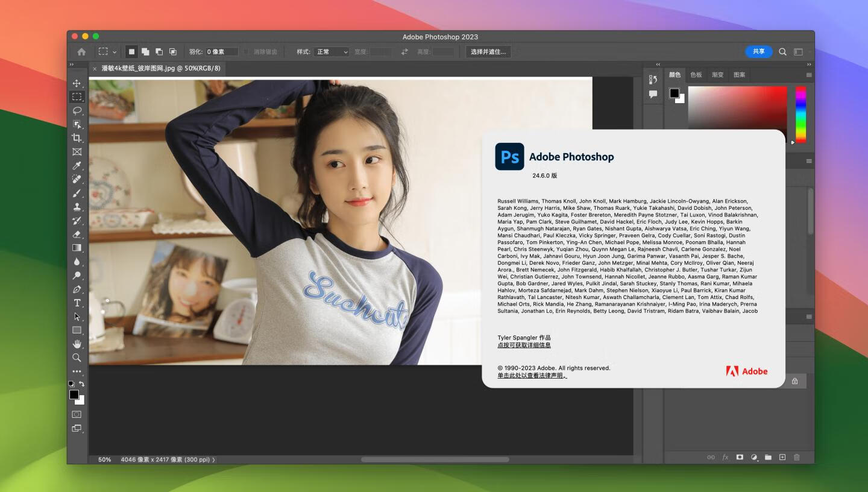The width and height of the screenshot is (868, 492).
Task: Select the Hand tool
Action: (77, 344)
